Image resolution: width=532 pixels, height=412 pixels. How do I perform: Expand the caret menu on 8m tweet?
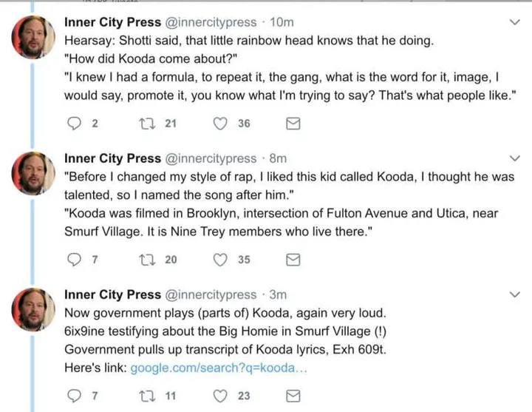click(516, 158)
